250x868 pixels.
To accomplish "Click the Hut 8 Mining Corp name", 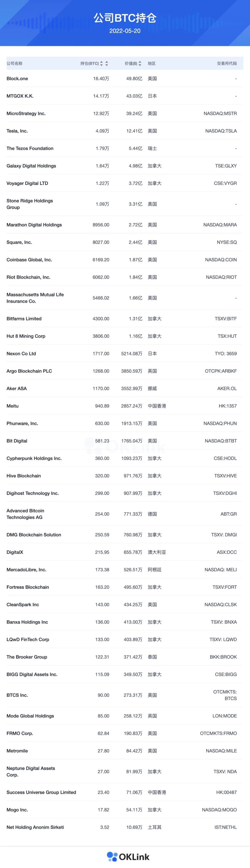I will pyautogui.click(x=26, y=336).
